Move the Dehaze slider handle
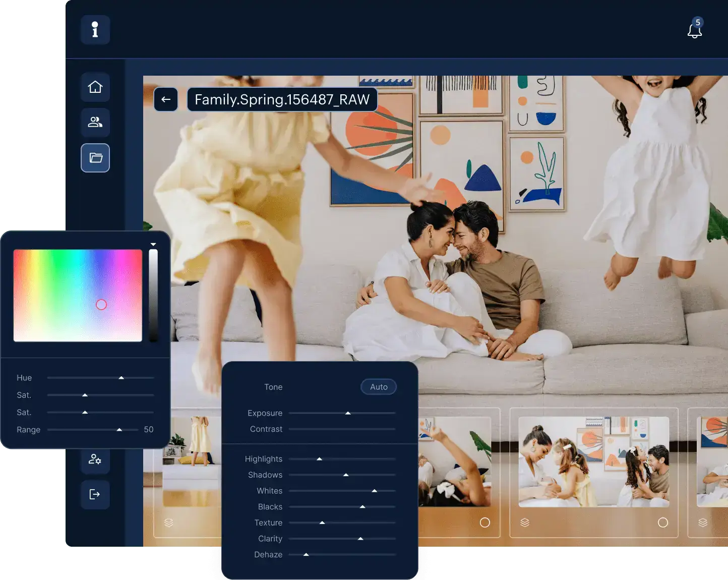This screenshot has width=728, height=580. tap(306, 554)
